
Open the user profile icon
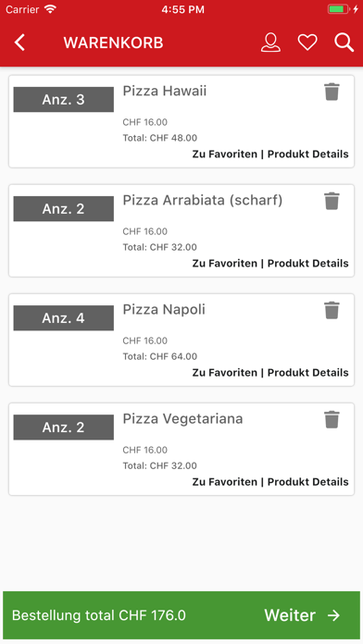270,43
